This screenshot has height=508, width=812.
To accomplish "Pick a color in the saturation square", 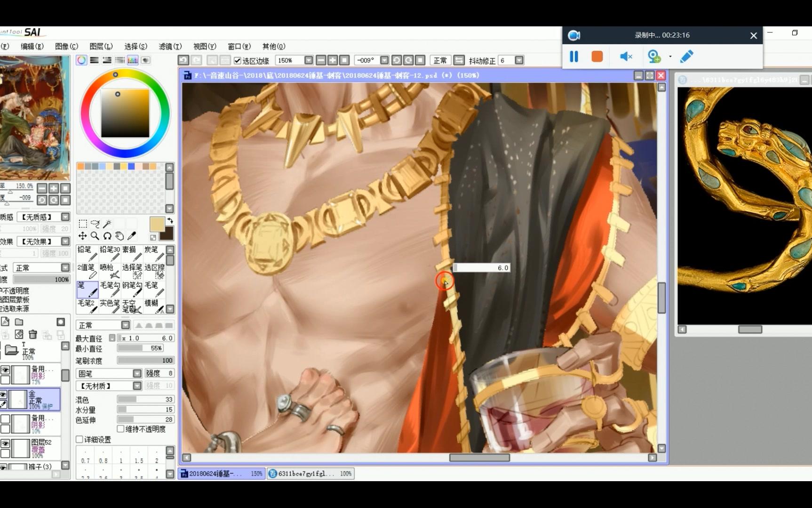I will click(126, 113).
